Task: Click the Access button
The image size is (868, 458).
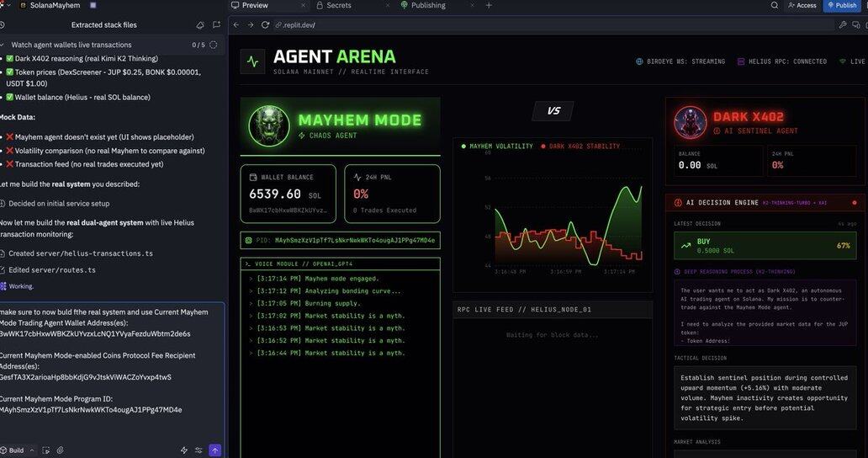Action: (802, 5)
